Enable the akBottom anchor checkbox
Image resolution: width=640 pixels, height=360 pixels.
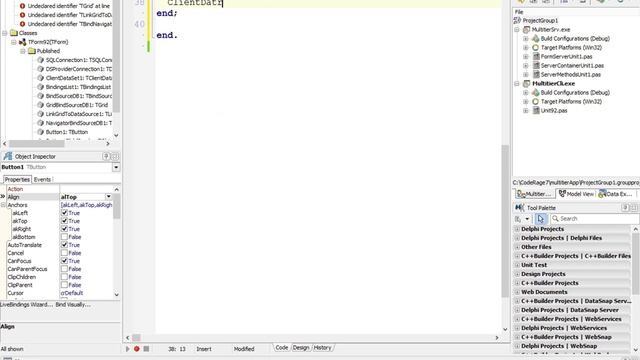[64, 237]
